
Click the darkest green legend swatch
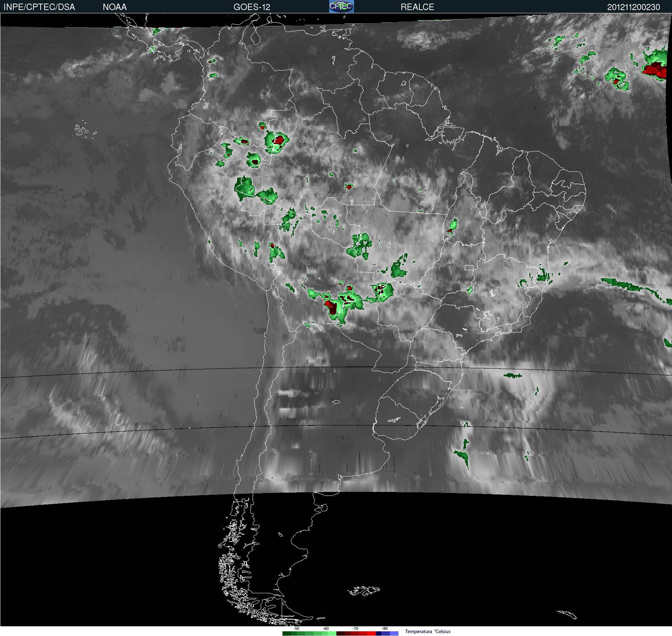[x=287, y=633]
